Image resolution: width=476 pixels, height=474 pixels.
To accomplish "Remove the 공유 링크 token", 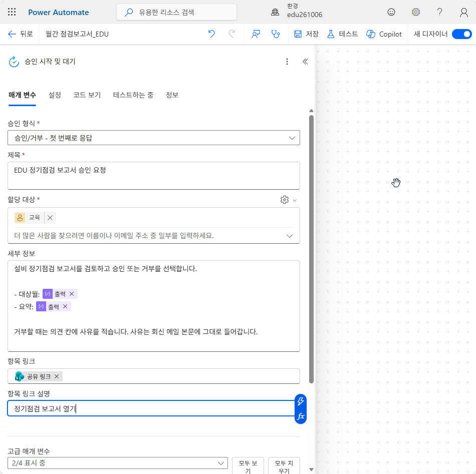I will tap(57, 376).
